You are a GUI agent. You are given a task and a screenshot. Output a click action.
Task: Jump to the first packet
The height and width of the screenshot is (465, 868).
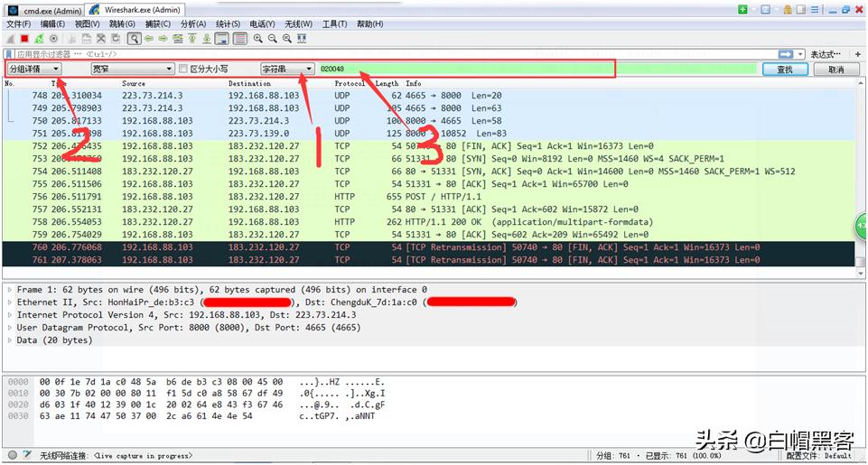click(192, 39)
